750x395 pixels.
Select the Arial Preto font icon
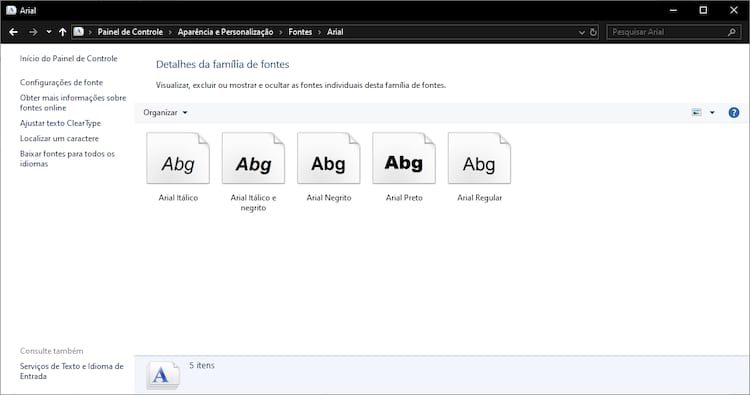coord(404,158)
